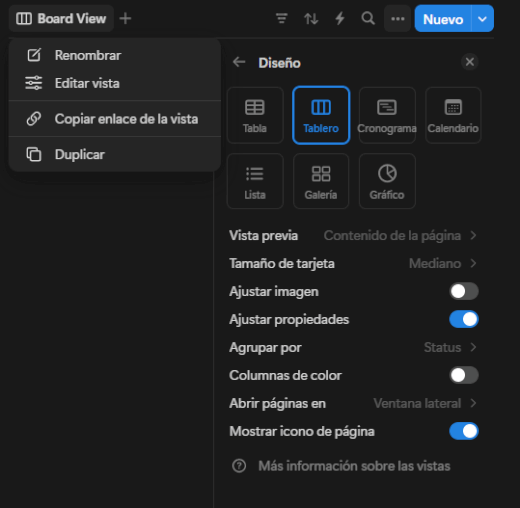This screenshot has width=520, height=508.
Task: Choose Editar vista from the menu
Action: pos(115,83)
